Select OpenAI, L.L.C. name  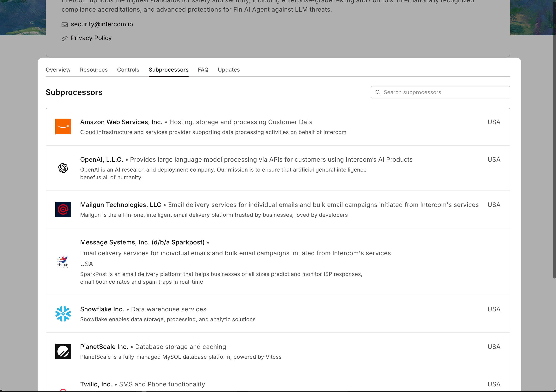[x=102, y=160]
